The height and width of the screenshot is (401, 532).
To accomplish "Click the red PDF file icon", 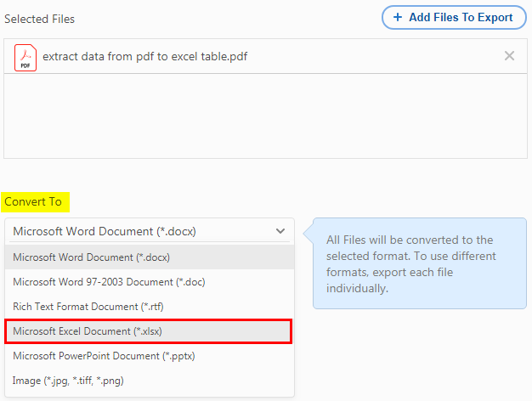I will pos(25,57).
